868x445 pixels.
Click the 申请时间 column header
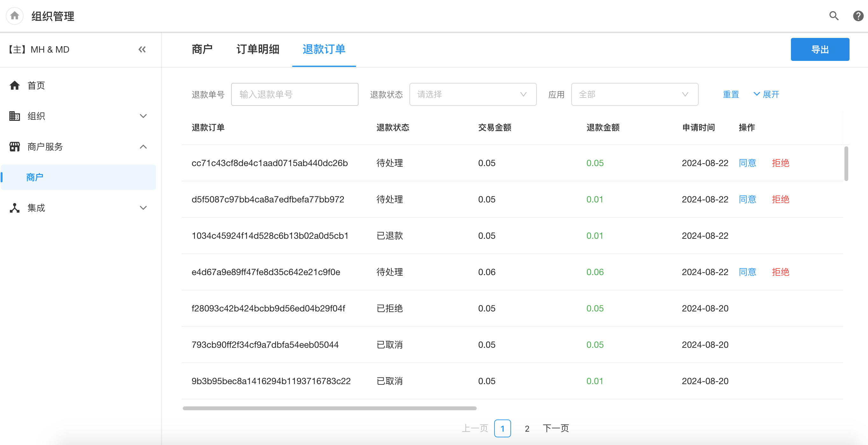point(699,128)
